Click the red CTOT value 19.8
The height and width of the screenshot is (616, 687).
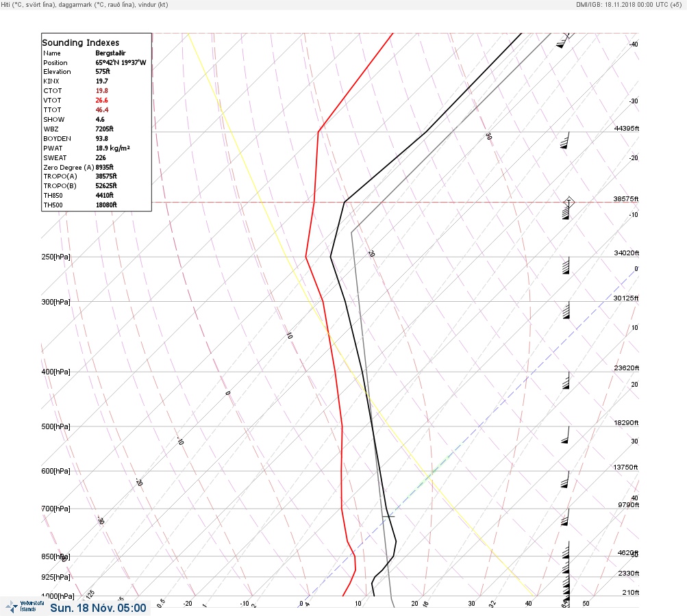pos(101,90)
